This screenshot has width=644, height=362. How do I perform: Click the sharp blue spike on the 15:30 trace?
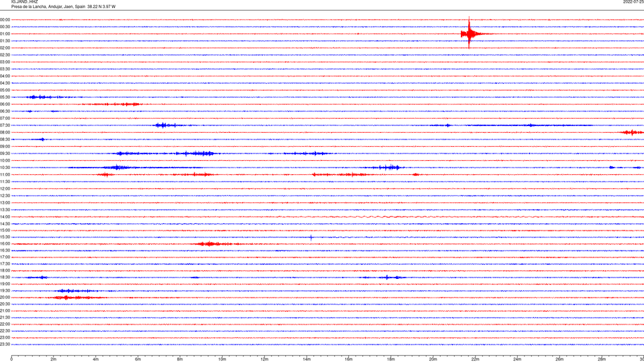[311, 237]
